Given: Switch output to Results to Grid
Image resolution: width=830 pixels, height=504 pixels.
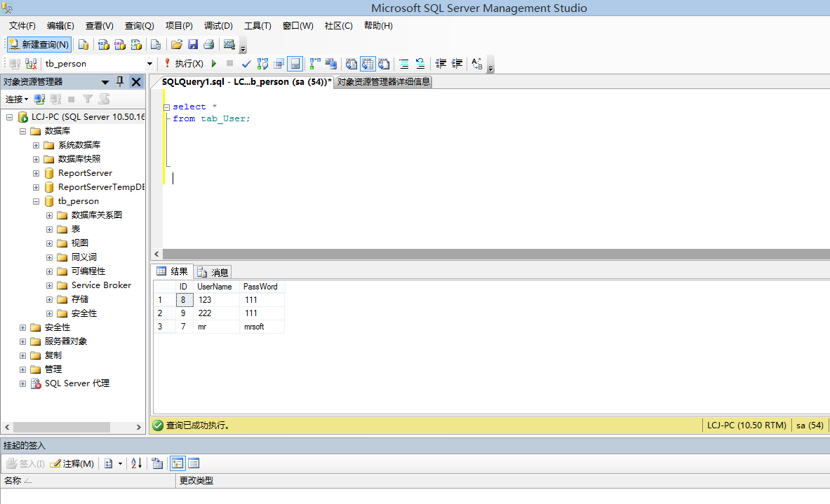Looking at the screenshot, I should 368,64.
